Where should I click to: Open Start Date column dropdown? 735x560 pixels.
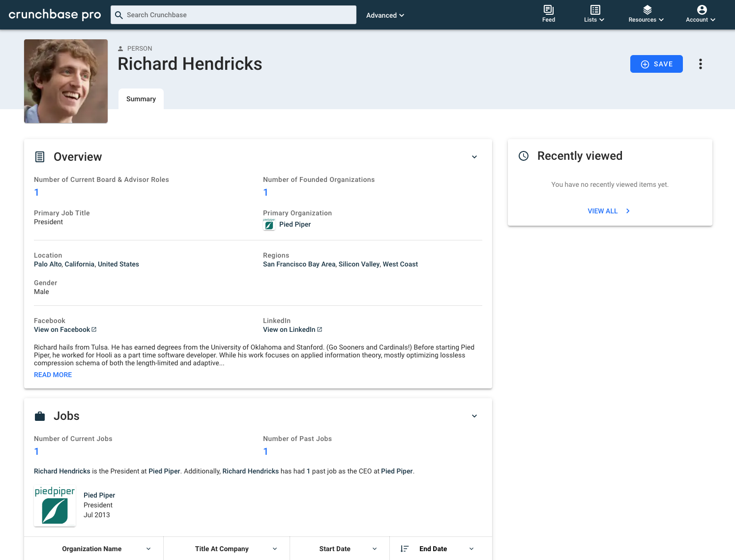coord(375,549)
